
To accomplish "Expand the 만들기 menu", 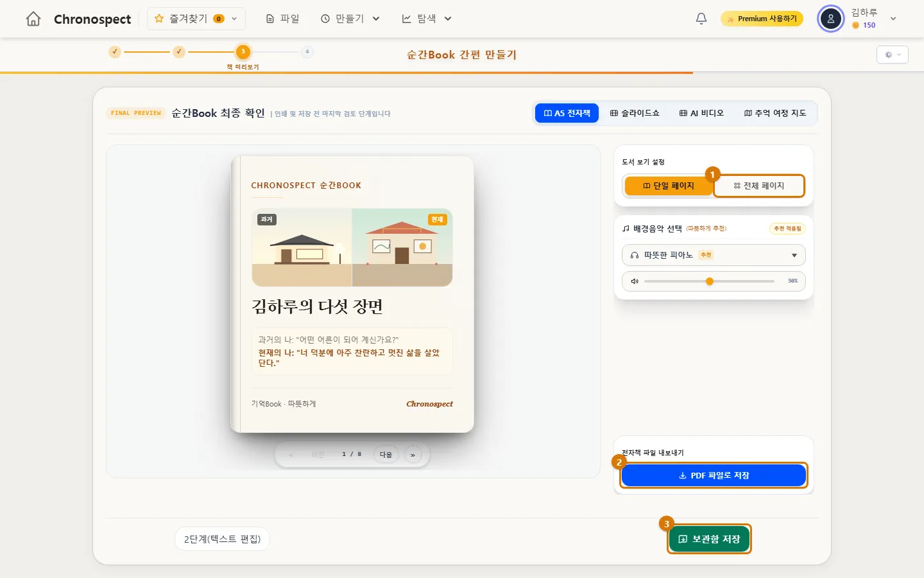I will point(350,19).
